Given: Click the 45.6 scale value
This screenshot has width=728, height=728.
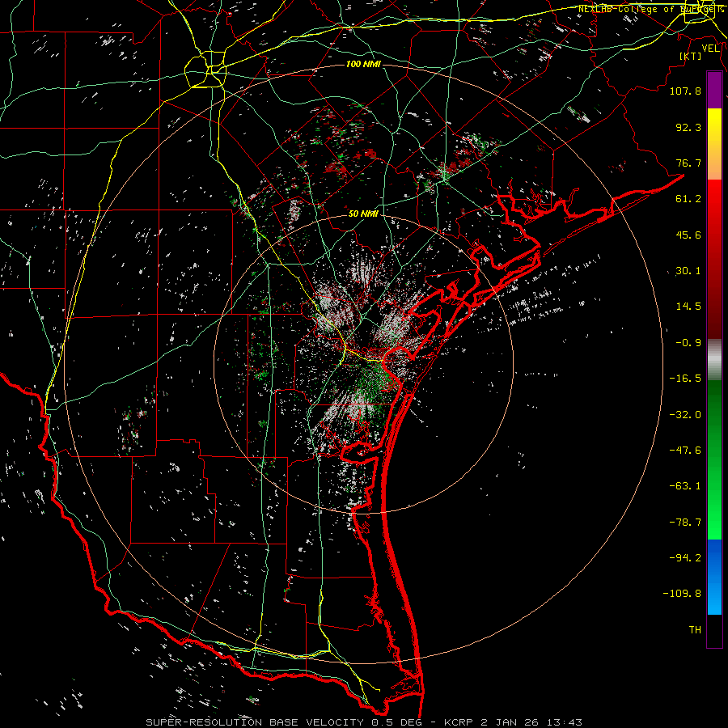Looking at the screenshot, I should (x=688, y=235).
